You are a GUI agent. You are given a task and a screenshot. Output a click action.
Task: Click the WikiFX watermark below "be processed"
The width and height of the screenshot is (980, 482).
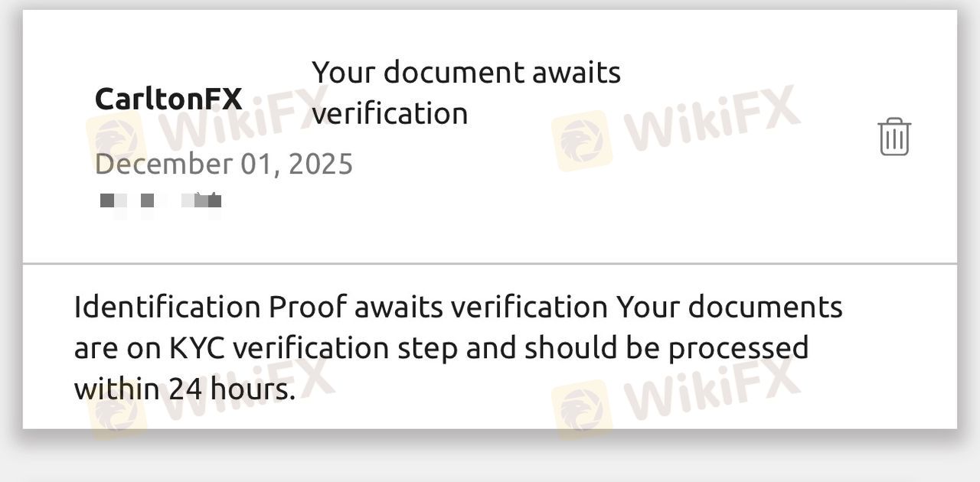click(x=710, y=389)
